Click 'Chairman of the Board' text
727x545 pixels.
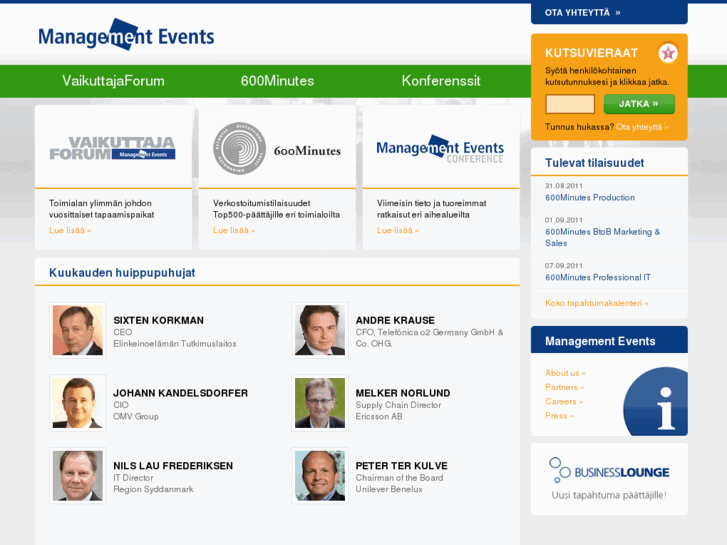[399, 478]
